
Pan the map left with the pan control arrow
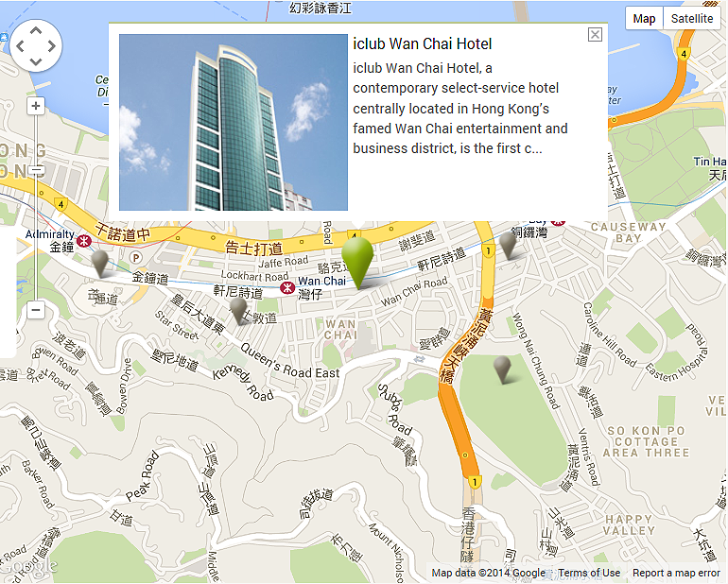tap(20, 45)
